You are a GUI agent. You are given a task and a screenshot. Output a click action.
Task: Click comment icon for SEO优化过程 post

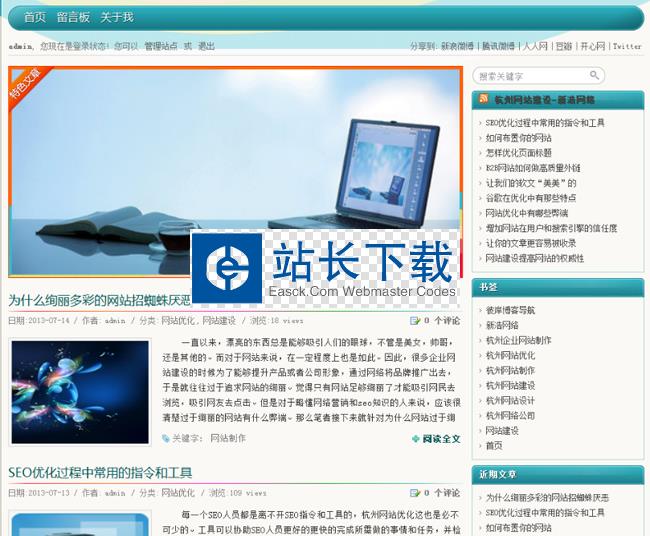[415, 493]
